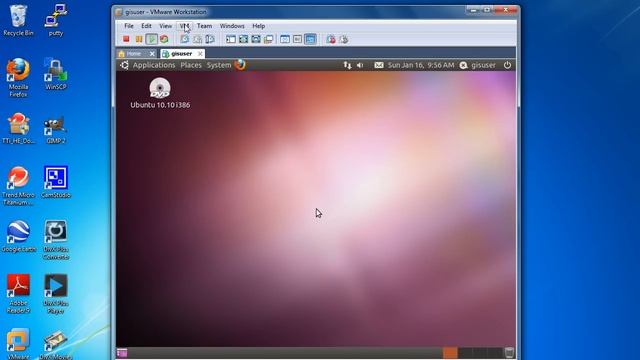Close the Home tab
This screenshot has width=640, height=360.
152,53
